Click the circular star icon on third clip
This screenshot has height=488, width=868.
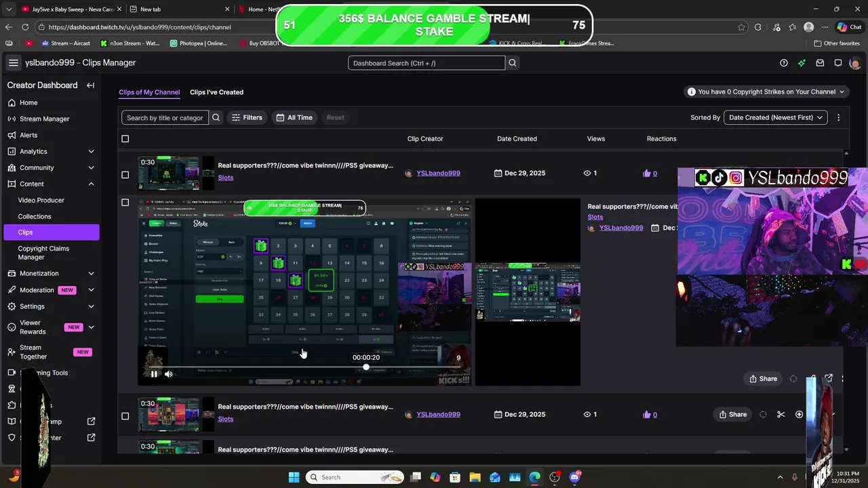click(x=799, y=414)
